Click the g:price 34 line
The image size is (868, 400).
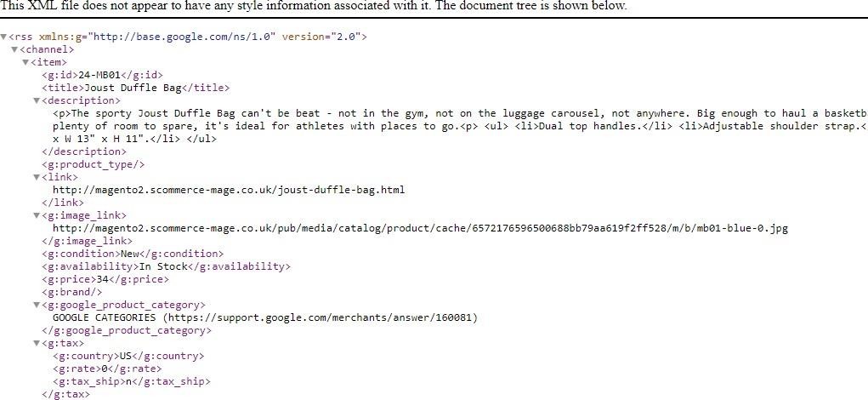[105, 279]
